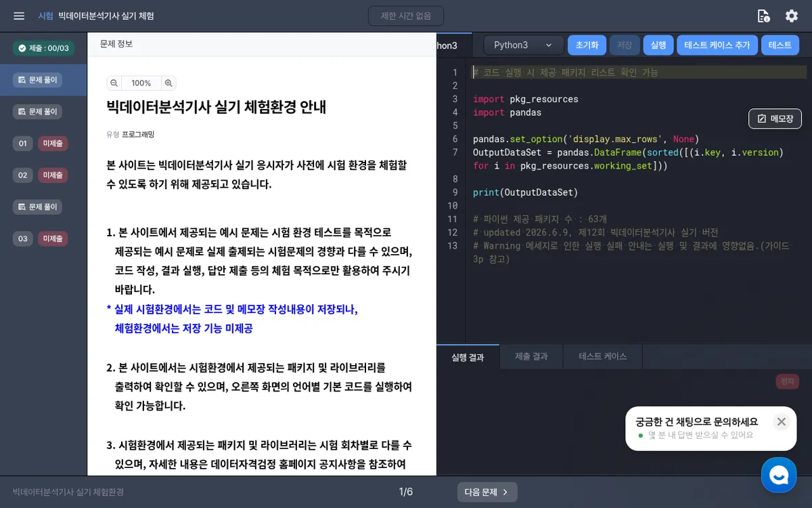Click the pandas.set_option code line
Image resolution: width=812 pixels, height=508 pixels.
586,139
